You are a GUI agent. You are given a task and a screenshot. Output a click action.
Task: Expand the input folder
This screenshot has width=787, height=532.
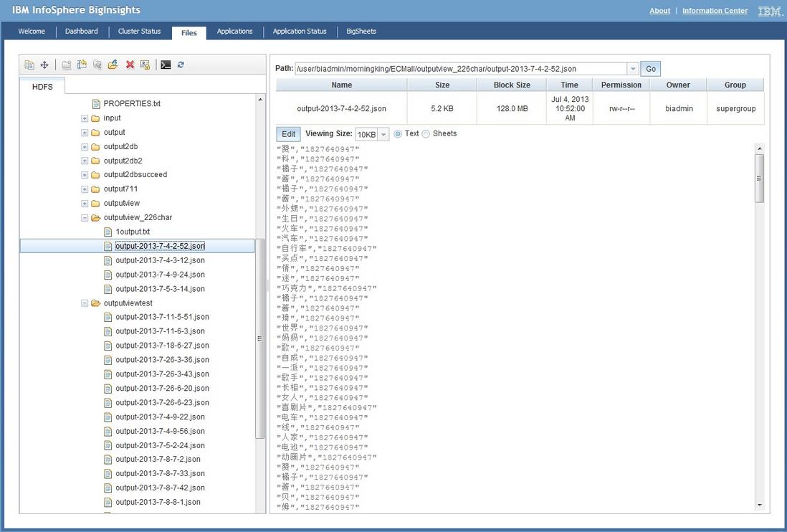pyautogui.click(x=85, y=118)
